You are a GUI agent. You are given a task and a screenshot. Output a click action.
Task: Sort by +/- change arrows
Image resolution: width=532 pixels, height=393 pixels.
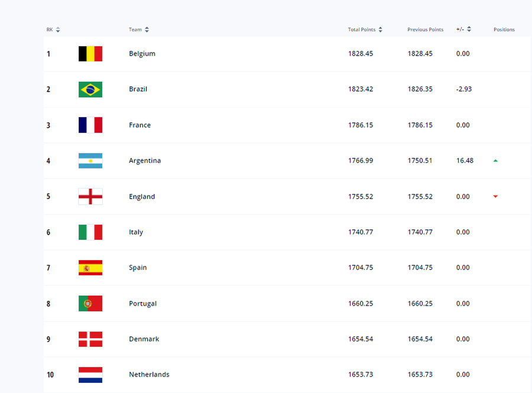pyautogui.click(x=469, y=29)
